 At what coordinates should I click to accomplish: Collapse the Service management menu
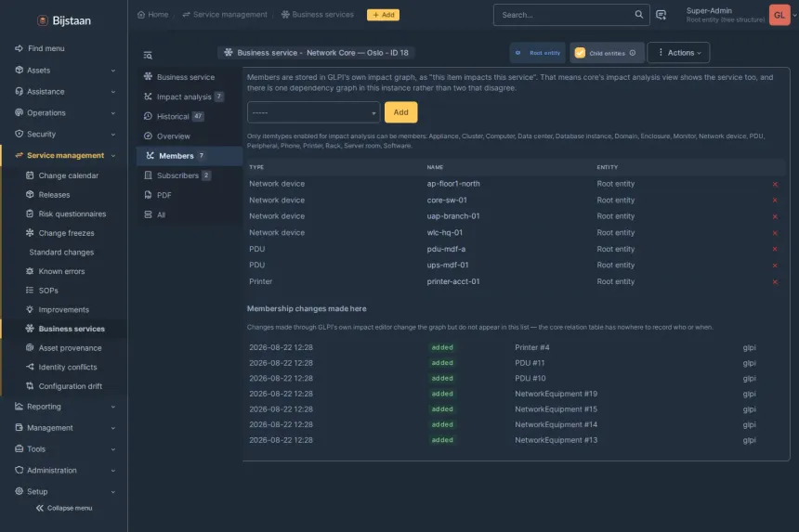[64, 155]
